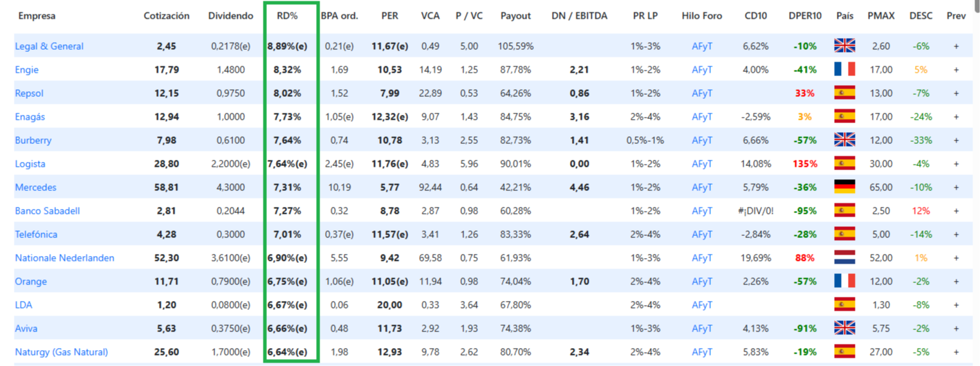This screenshot has height=366, width=980.
Task: Select the red 12% DESC value
Action: (x=921, y=211)
